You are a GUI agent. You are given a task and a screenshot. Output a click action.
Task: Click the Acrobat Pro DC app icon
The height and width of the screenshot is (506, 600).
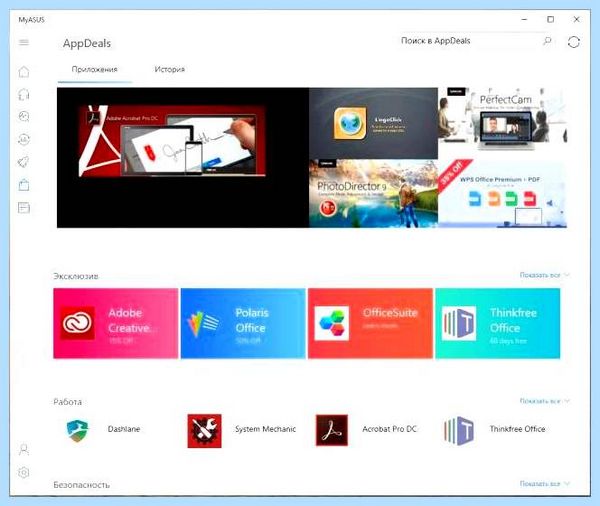point(332,431)
